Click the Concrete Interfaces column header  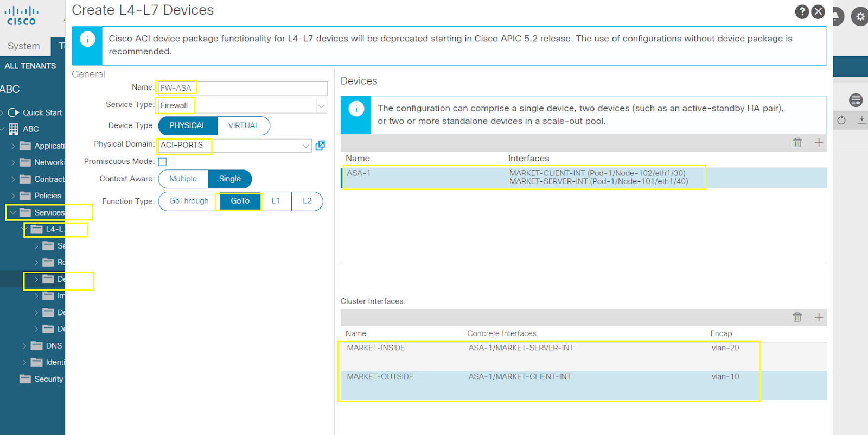tap(502, 333)
